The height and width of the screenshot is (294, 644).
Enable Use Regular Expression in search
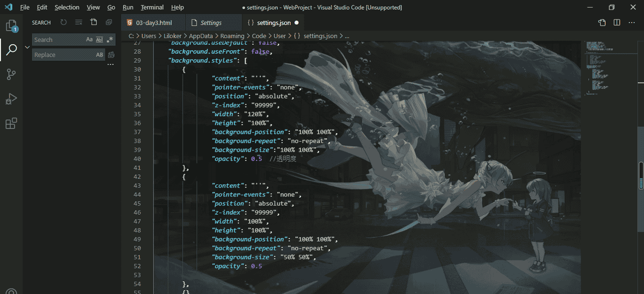pyautogui.click(x=110, y=40)
